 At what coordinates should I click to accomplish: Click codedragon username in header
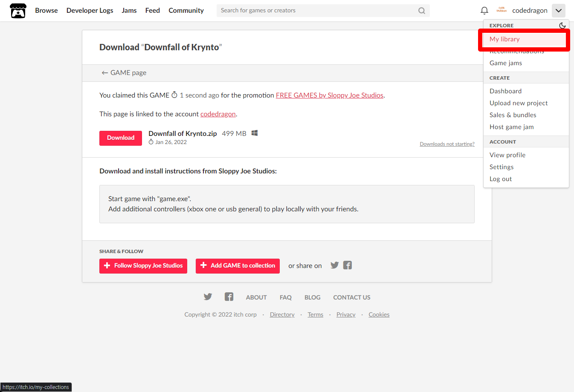coord(530,11)
